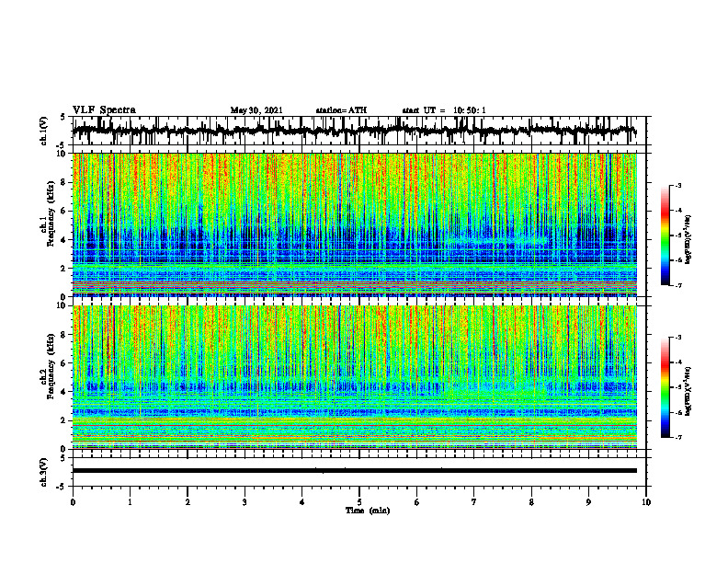Click inside the ch.2 spectrogram panel
Viewport: 728px width, 563px height.
click(x=355, y=377)
